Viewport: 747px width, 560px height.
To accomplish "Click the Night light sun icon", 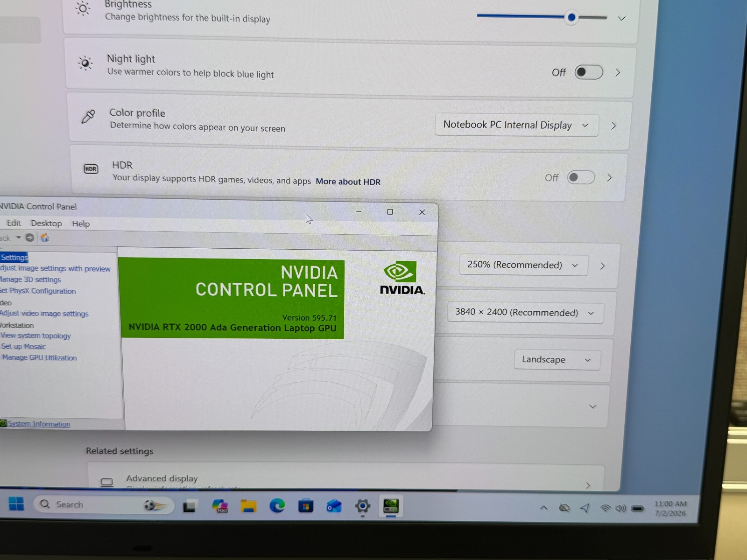I will [x=85, y=63].
